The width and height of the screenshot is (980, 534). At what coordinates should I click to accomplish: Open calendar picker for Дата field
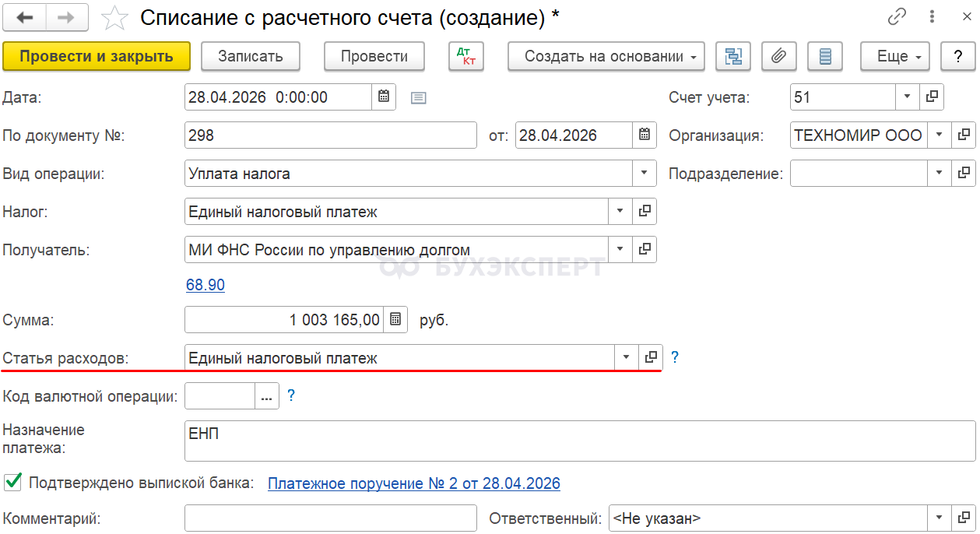point(384,97)
